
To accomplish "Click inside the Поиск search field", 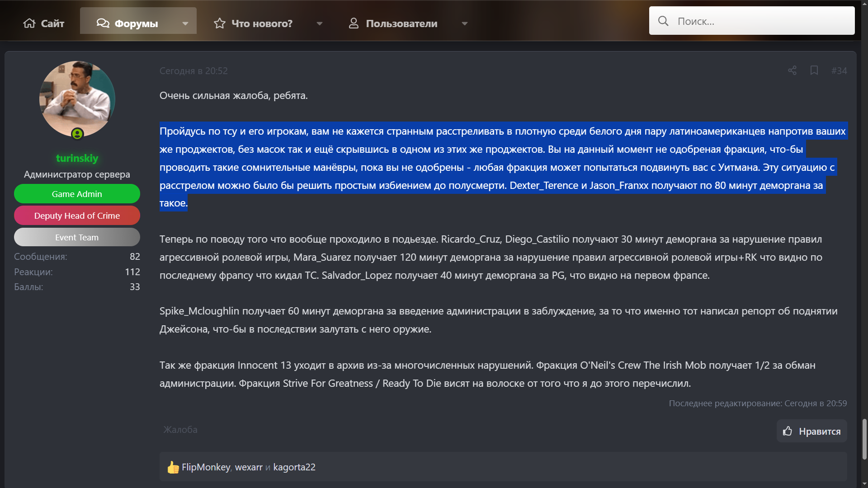I will point(759,21).
